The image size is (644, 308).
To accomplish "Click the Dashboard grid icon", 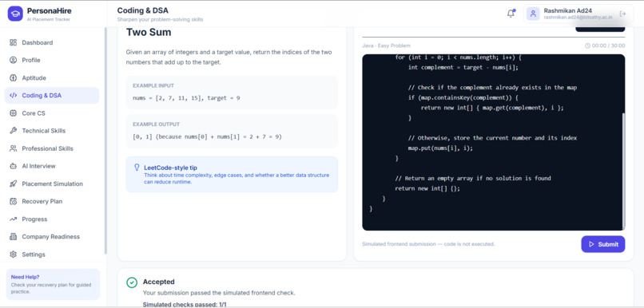I will 13,42.
